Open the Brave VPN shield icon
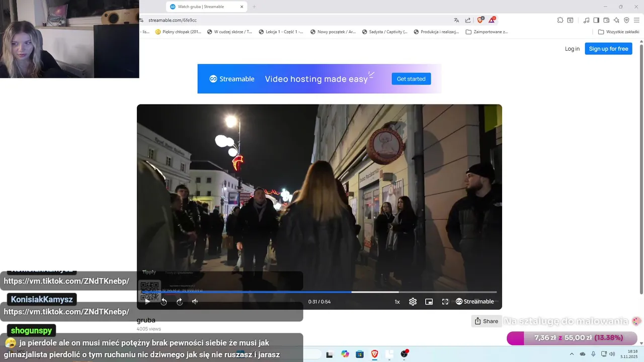 click(626, 20)
